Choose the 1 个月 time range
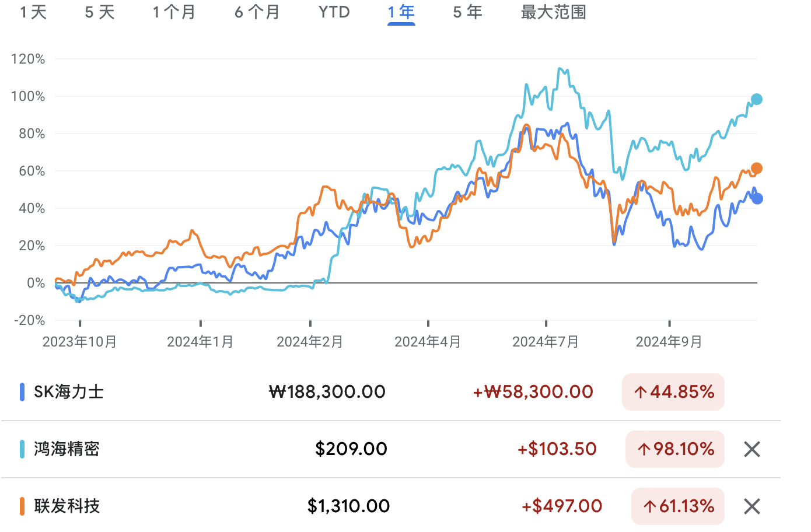 point(174,12)
